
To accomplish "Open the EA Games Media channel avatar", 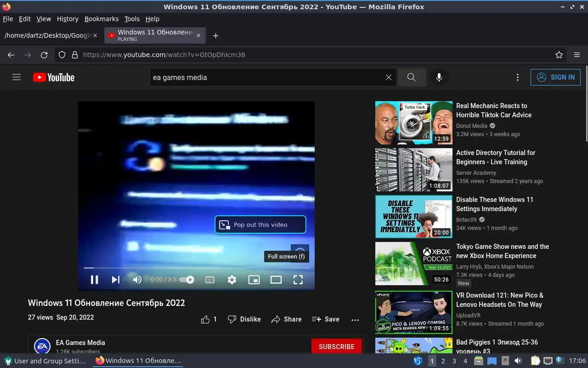I will click(42, 346).
